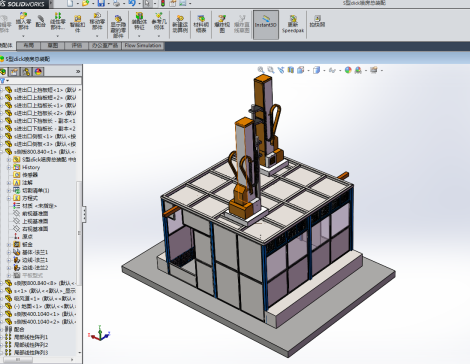Open dropdown arrow under 装配体特征
This screenshot has width=470, height=364.
pos(139,36)
